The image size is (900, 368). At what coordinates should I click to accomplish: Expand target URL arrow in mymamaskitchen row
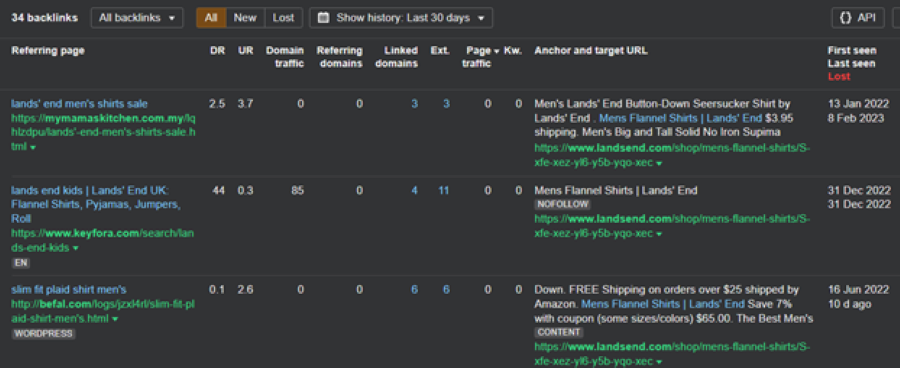point(660,164)
